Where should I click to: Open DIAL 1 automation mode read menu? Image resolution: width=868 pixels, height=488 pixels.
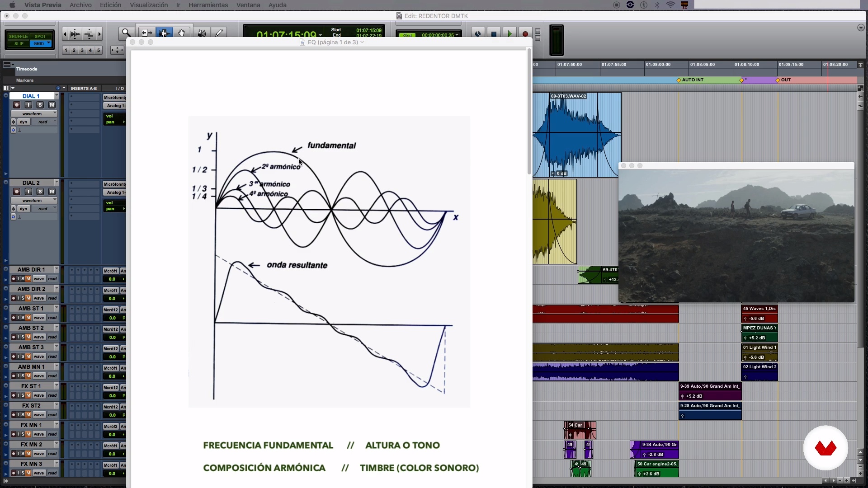pos(45,122)
